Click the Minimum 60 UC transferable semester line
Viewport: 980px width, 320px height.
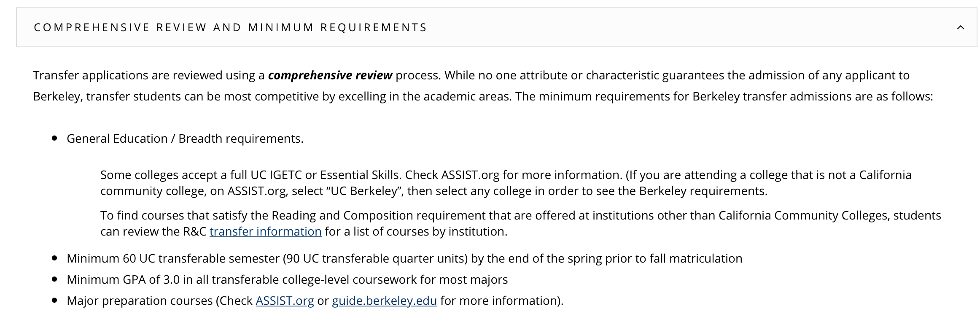point(404,258)
